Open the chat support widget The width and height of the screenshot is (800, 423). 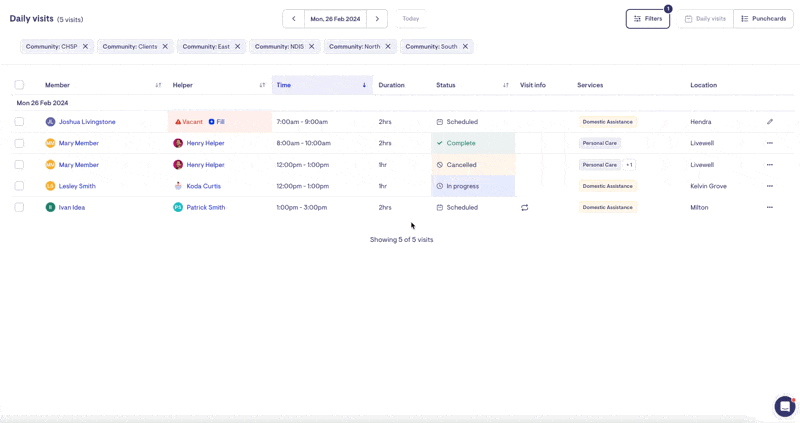point(785,406)
